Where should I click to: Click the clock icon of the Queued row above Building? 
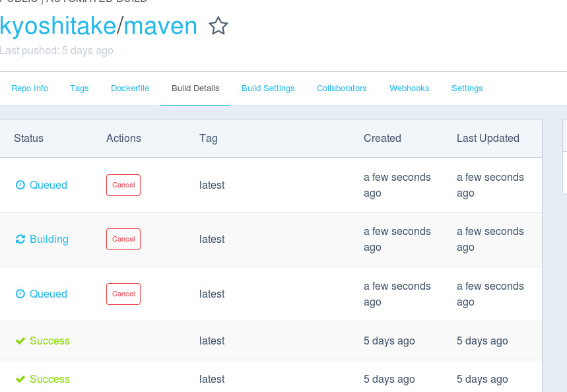click(x=20, y=185)
